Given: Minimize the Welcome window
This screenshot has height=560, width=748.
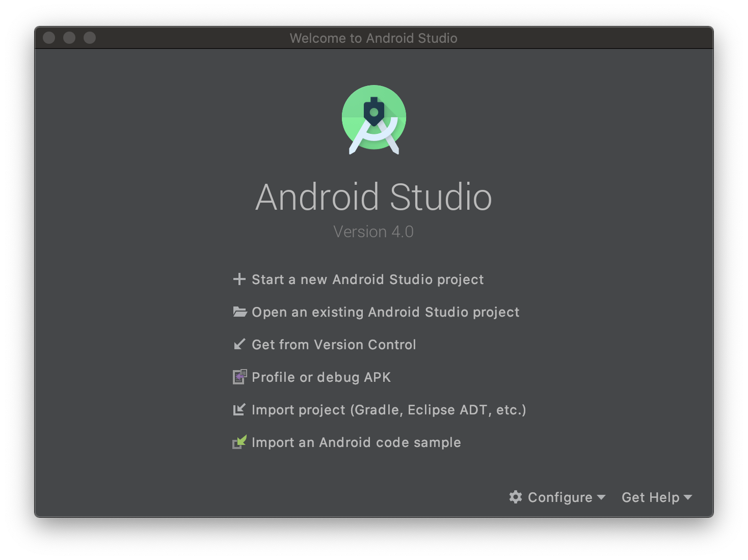Looking at the screenshot, I should click(69, 38).
